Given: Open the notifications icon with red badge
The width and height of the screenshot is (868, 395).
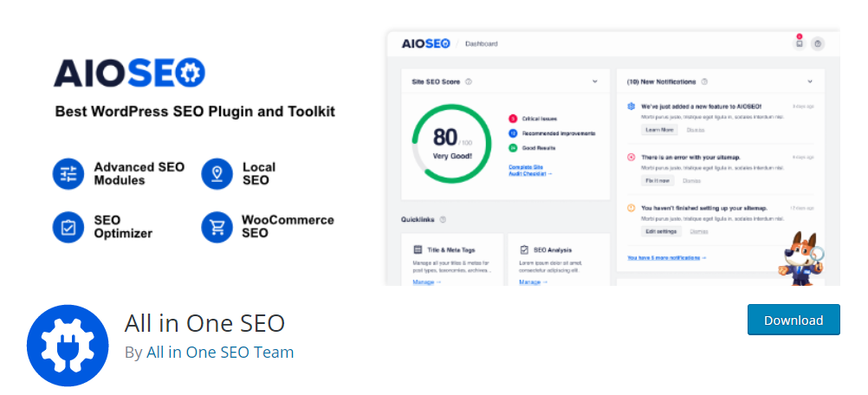Looking at the screenshot, I should coord(799,43).
